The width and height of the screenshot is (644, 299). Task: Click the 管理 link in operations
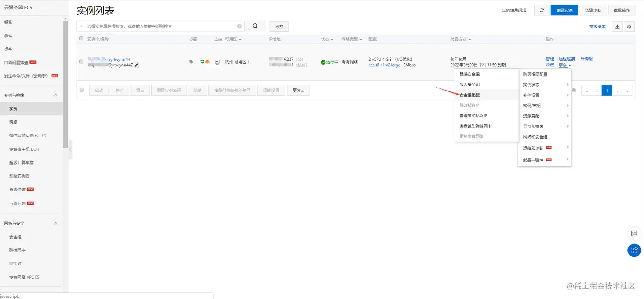(550, 59)
